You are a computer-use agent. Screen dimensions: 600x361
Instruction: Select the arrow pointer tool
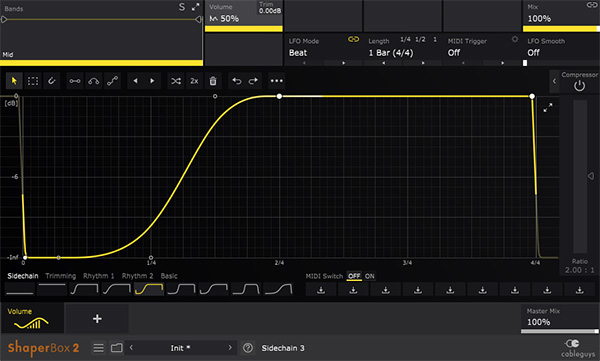14,81
